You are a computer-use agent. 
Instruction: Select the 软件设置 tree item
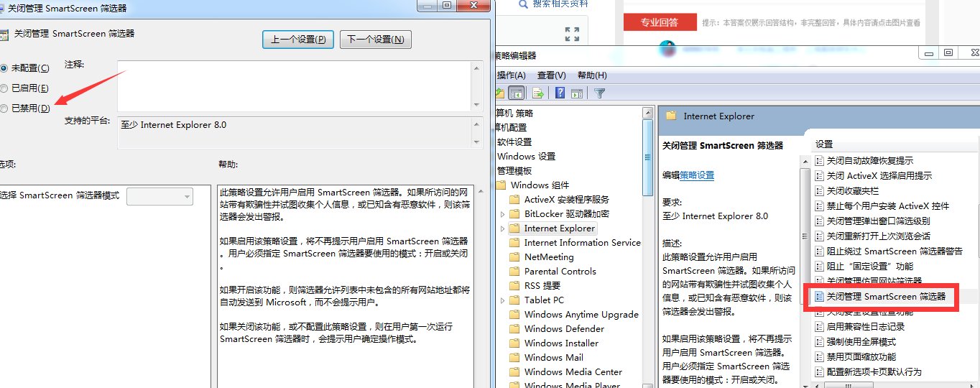pos(514,142)
